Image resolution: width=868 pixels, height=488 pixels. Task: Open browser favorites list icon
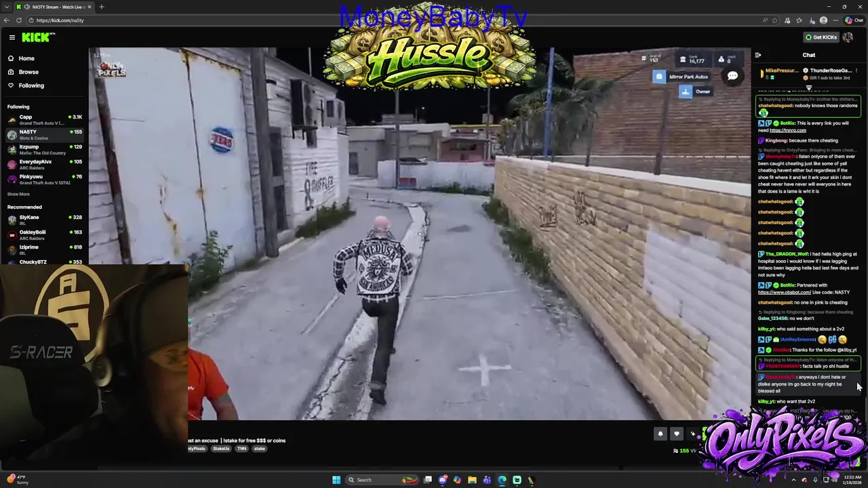(x=799, y=20)
